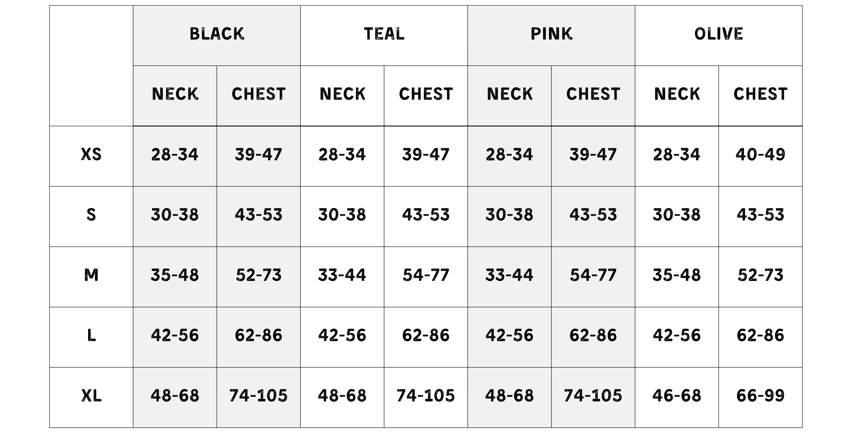
Task: Click Teal M chest value 54-77
Action: pos(426,275)
